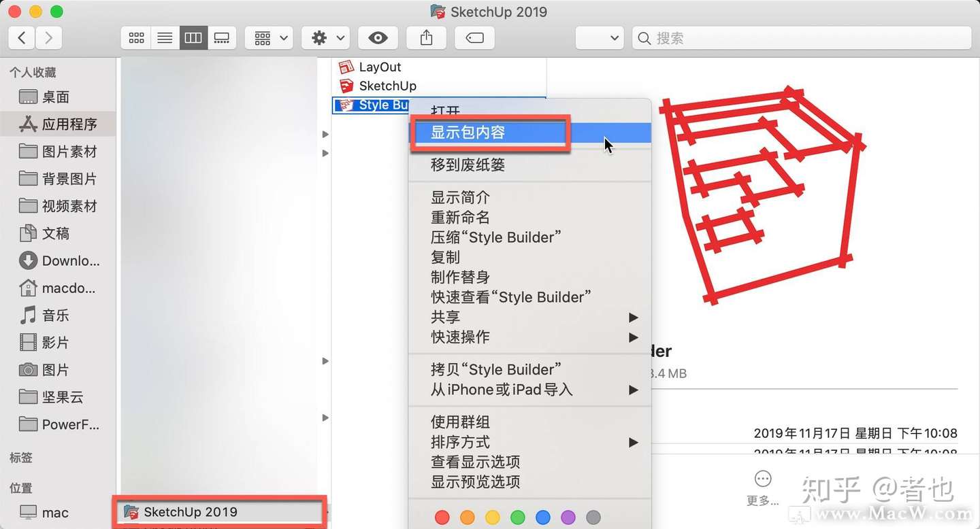Open the macdo... home folder

click(x=58, y=288)
